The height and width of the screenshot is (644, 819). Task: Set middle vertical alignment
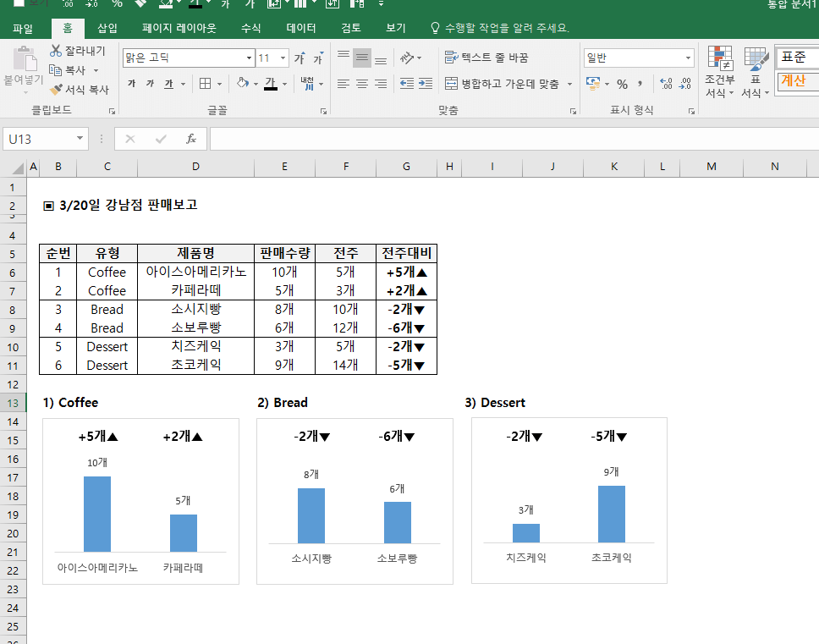click(x=361, y=58)
